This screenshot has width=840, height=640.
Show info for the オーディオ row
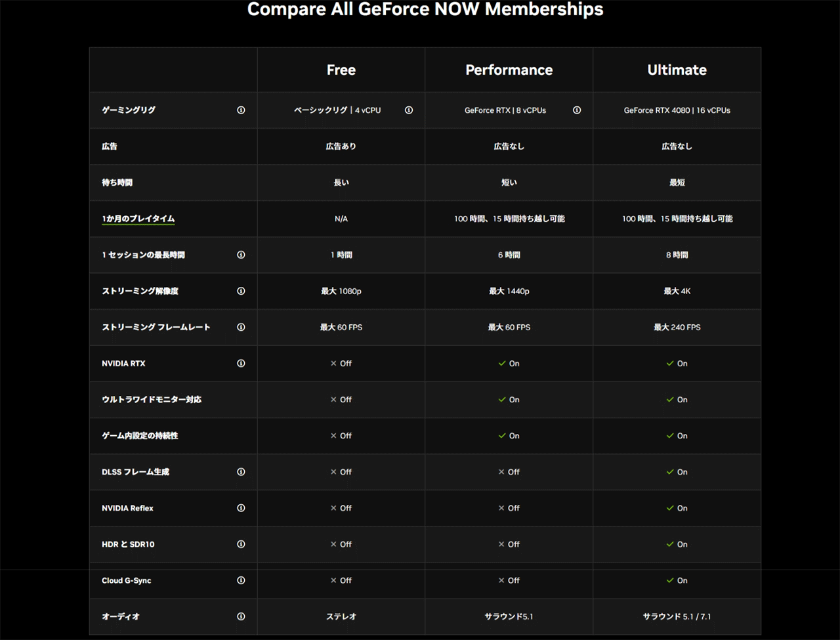241,616
